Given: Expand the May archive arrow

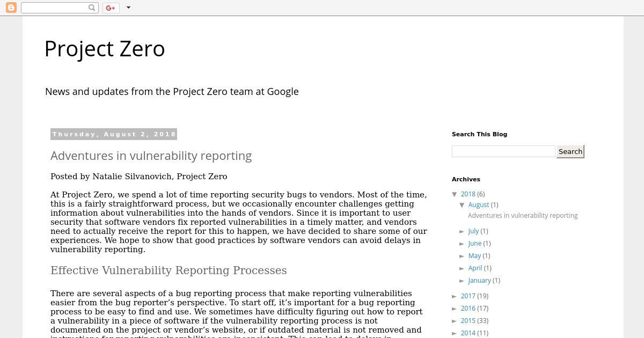Looking at the screenshot, I should pyautogui.click(x=463, y=256).
